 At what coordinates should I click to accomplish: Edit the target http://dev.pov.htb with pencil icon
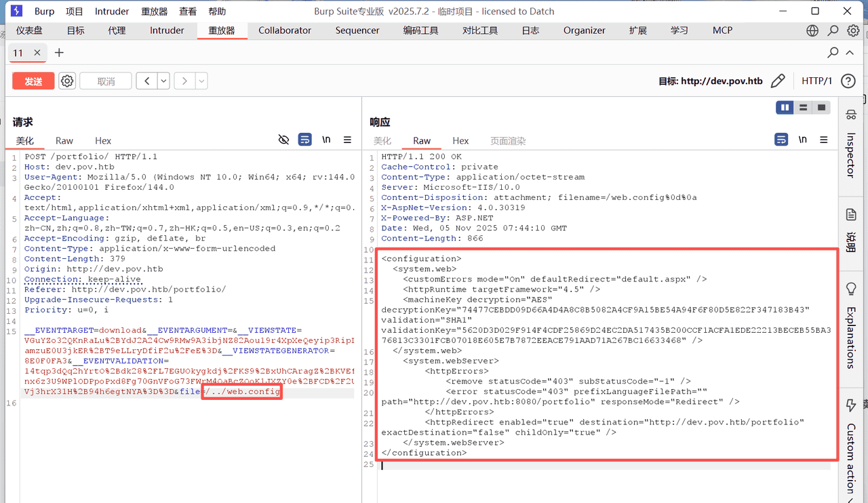tap(777, 80)
